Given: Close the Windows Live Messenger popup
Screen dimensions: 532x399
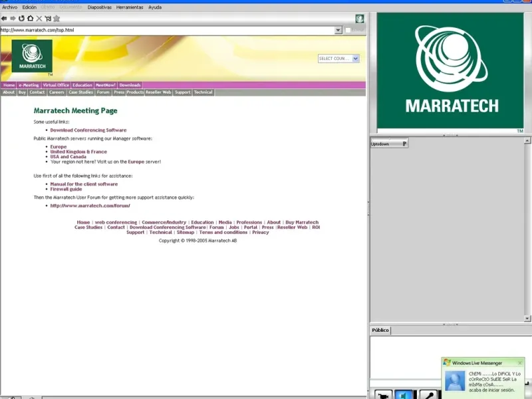Looking at the screenshot, I should (x=520, y=362).
